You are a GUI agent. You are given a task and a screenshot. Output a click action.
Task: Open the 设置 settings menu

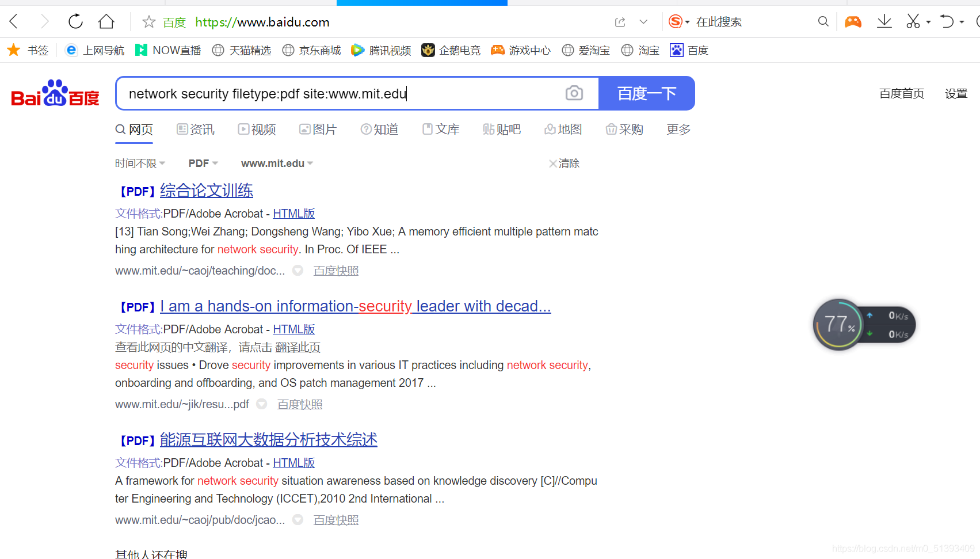click(956, 94)
